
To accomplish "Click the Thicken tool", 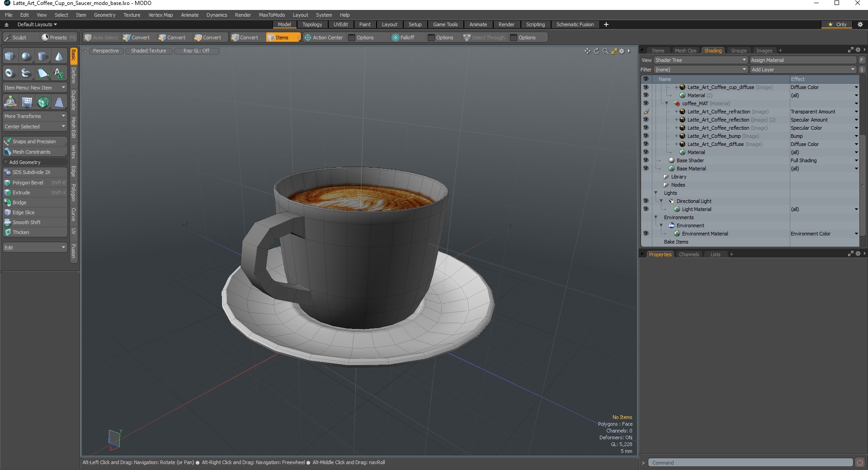I will click(35, 232).
